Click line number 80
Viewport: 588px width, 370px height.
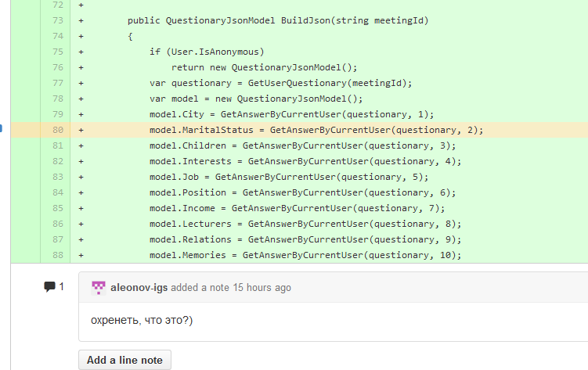point(58,130)
